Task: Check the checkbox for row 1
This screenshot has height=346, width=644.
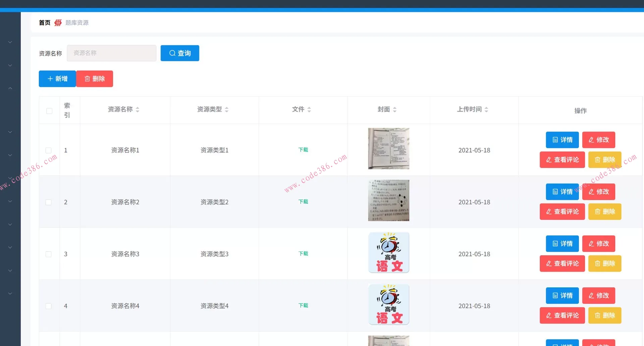Action: (x=49, y=150)
